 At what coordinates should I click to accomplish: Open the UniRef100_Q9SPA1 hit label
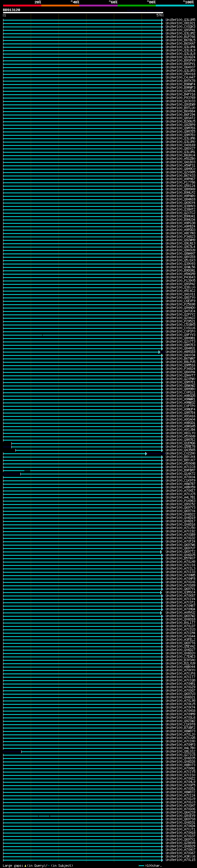[x=180, y=30]
